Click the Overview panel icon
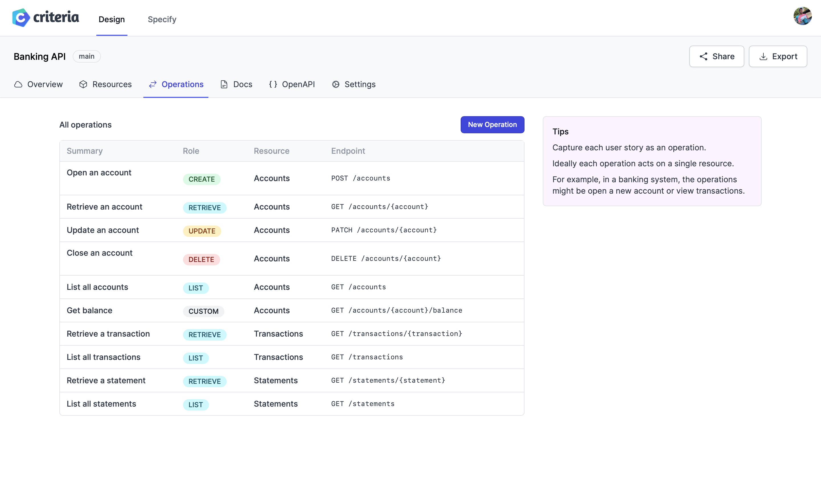Image resolution: width=821 pixels, height=504 pixels. point(18,84)
